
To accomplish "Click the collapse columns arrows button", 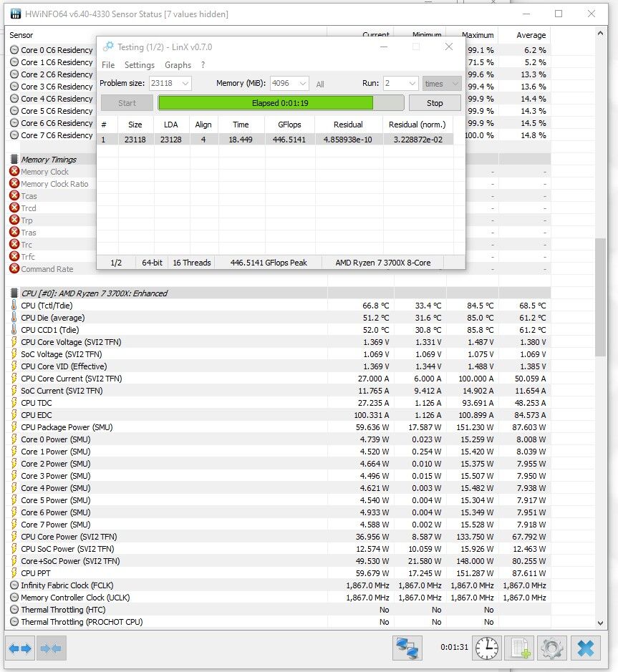I will (51, 648).
